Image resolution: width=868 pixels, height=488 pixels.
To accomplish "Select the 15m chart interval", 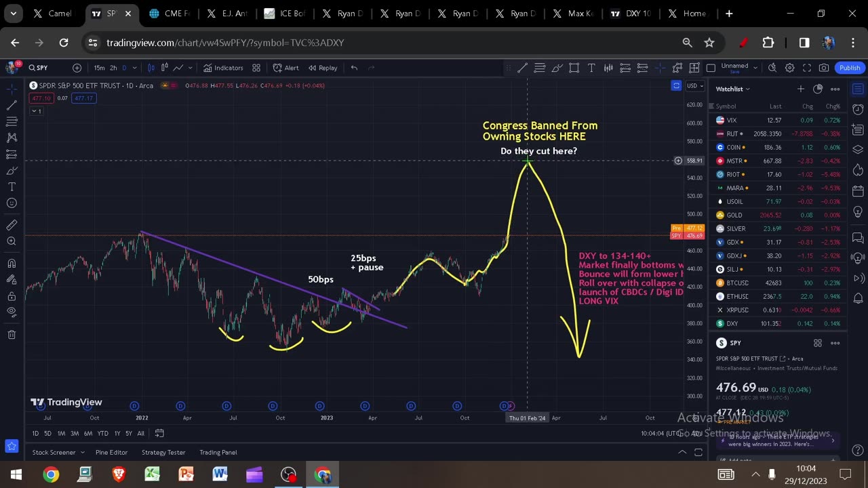I will (x=99, y=68).
